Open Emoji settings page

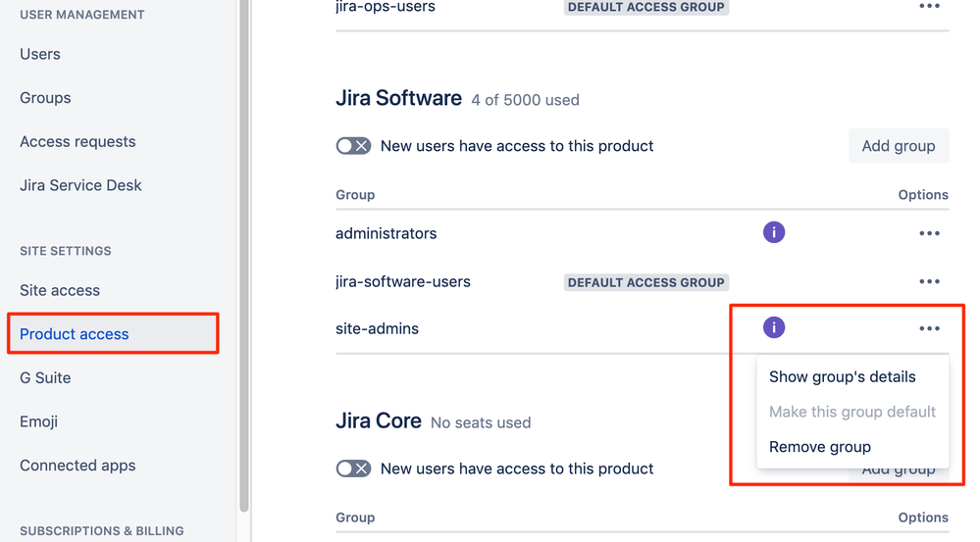[39, 421]
